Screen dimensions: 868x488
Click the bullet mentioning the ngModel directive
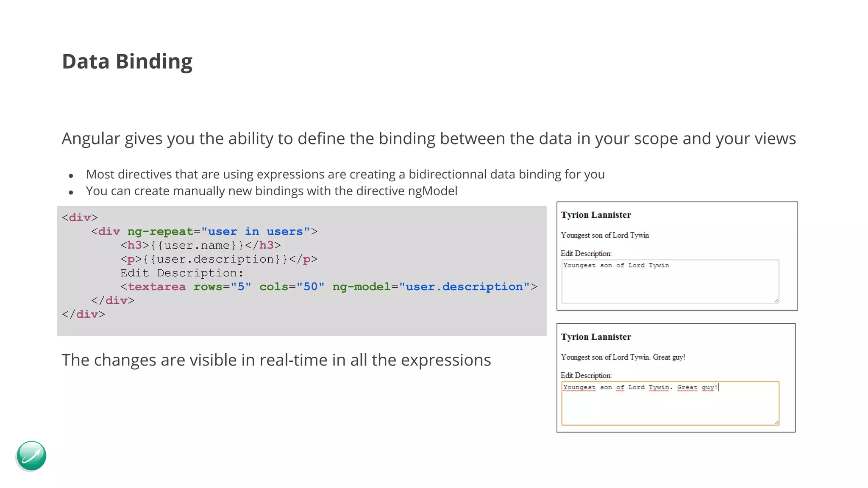pyautogui.click(x=272, y=191)
